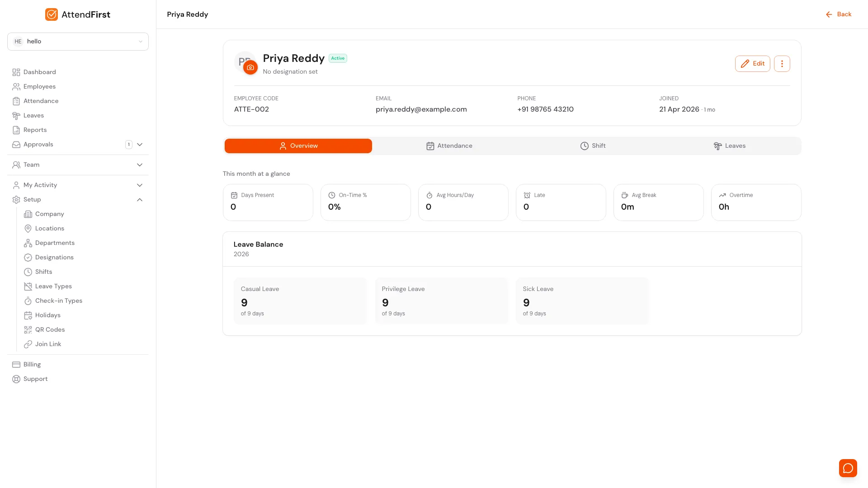Expand the Team section chevron
Screen dimensions: 868x488
click(x=140, y=165)
